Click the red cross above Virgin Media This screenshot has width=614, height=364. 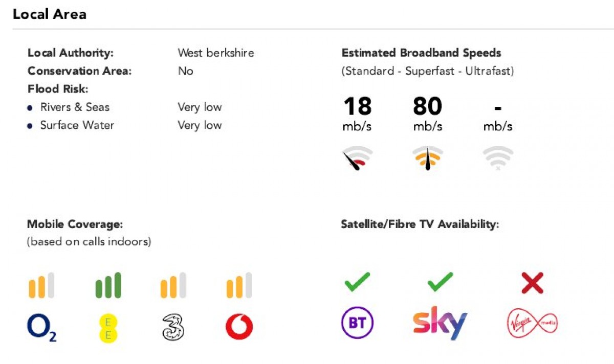pos(532,283)
